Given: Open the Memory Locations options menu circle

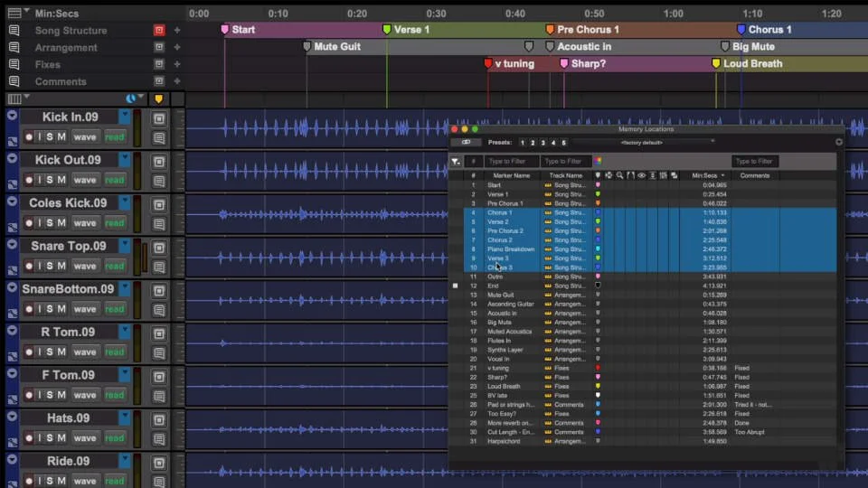Looking at the screenshot, I should point(839,142).
